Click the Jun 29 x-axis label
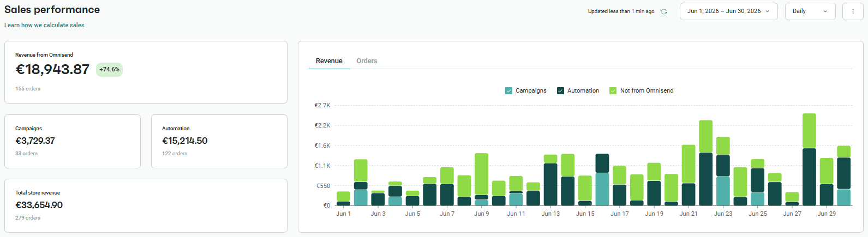 click(x=827, y=214)
